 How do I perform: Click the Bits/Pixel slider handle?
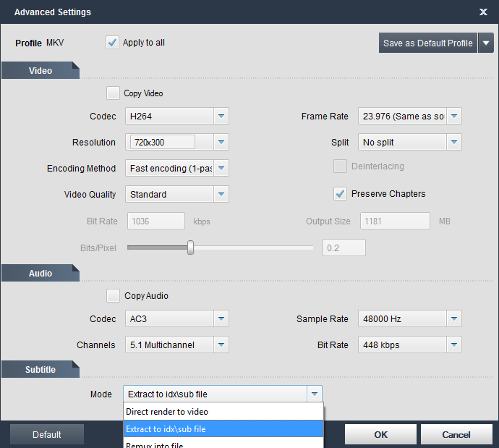click(190, 248)
